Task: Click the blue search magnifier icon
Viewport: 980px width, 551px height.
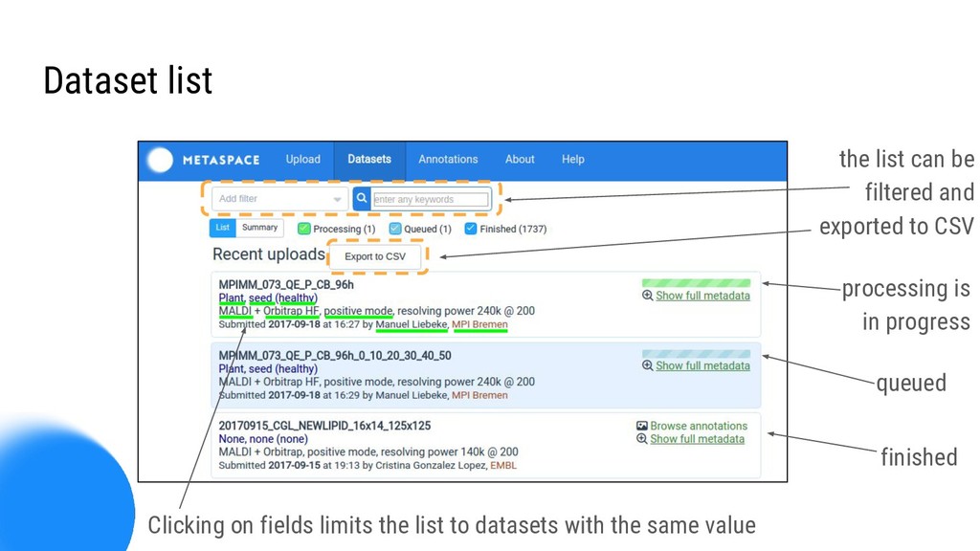Action: [361, 198]
